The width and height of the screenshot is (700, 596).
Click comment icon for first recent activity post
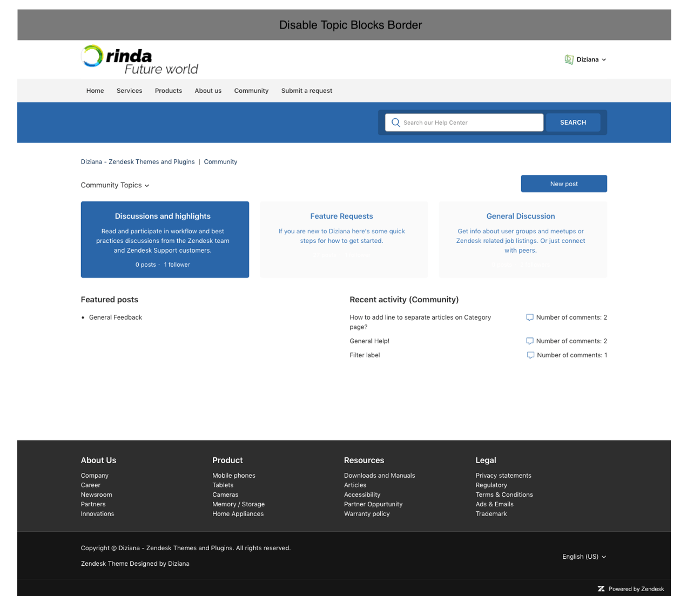pos(529,317)
